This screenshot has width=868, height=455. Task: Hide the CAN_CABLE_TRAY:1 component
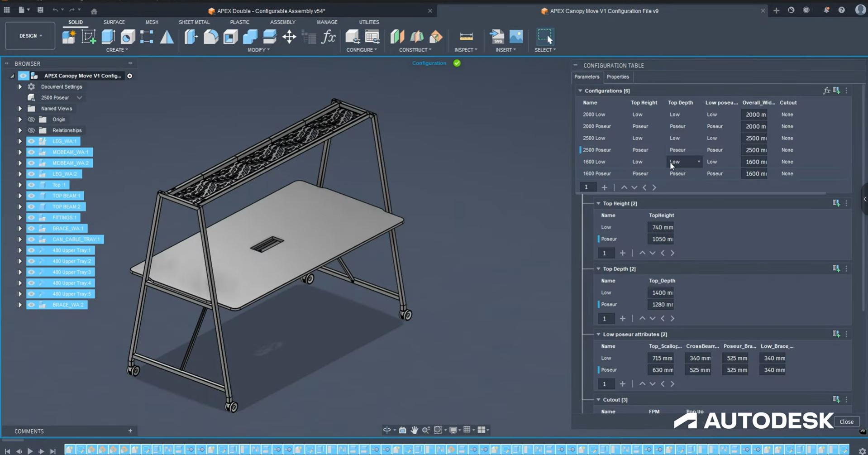[x=31, y=239]
